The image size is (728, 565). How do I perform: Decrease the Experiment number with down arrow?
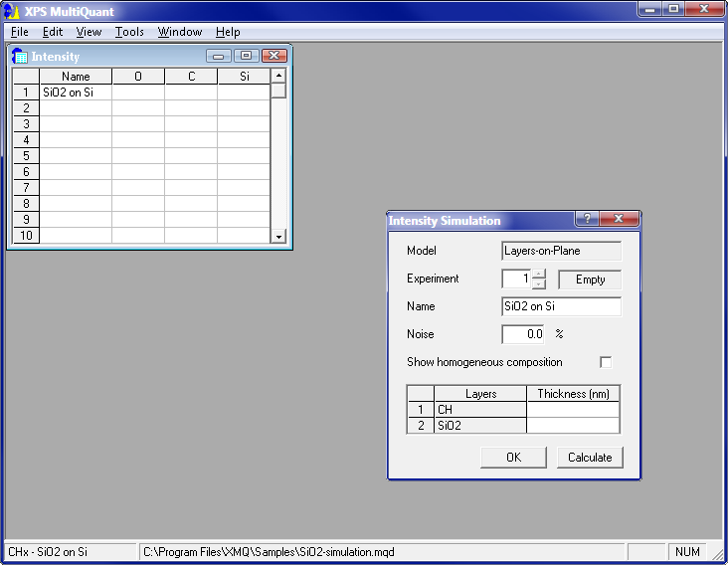[538, 284]
